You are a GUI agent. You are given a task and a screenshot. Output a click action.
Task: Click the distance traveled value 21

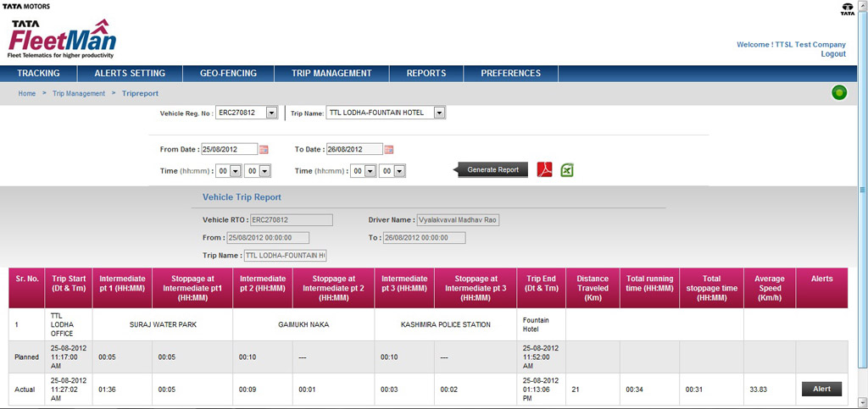pyautogui.click(x=576, y=390)
